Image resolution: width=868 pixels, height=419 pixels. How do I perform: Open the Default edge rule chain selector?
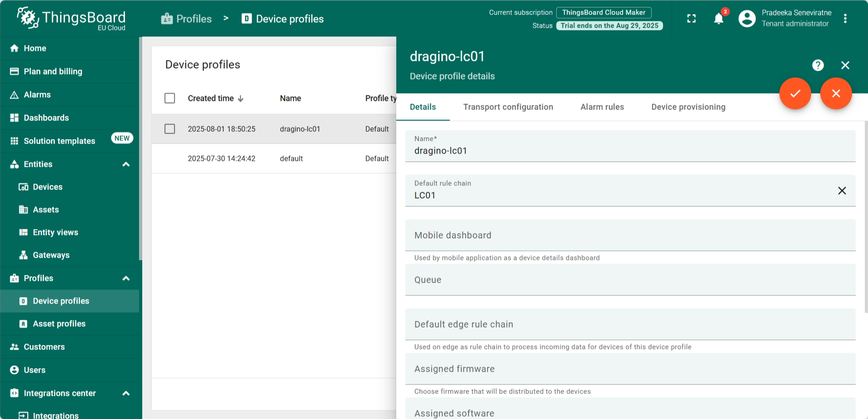(x=630, y=324)
